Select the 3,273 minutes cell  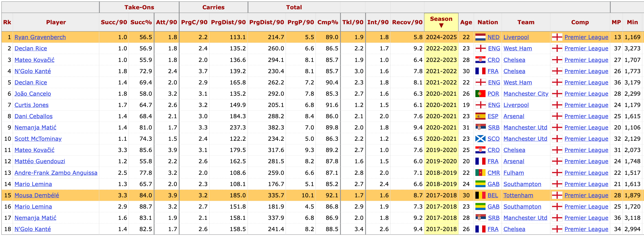[632, 48]
